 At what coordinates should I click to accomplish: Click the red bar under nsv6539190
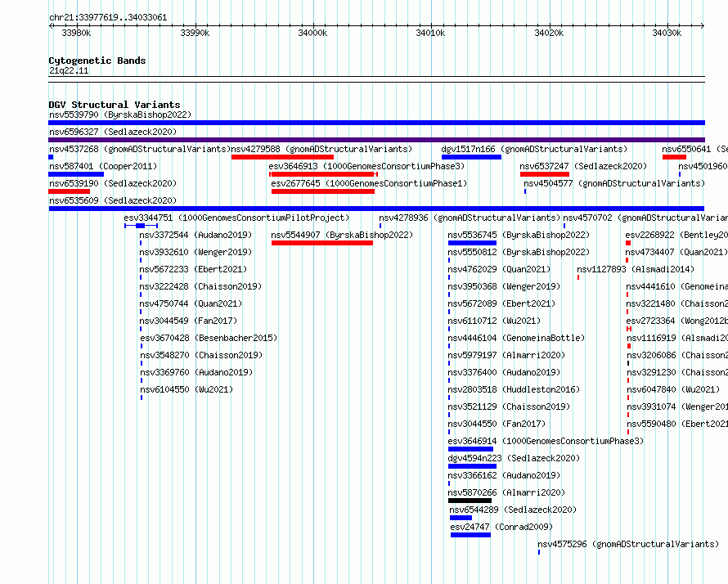tap(70, 191)
